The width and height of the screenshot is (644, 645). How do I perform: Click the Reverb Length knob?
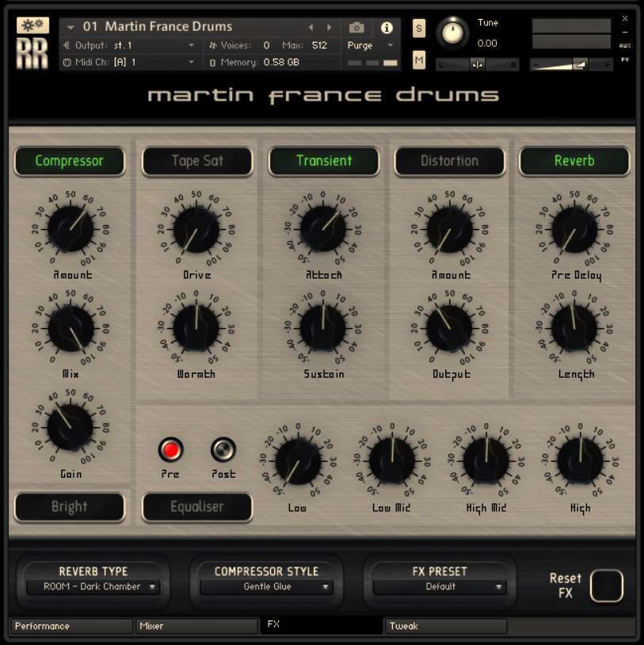coord(574,328)
